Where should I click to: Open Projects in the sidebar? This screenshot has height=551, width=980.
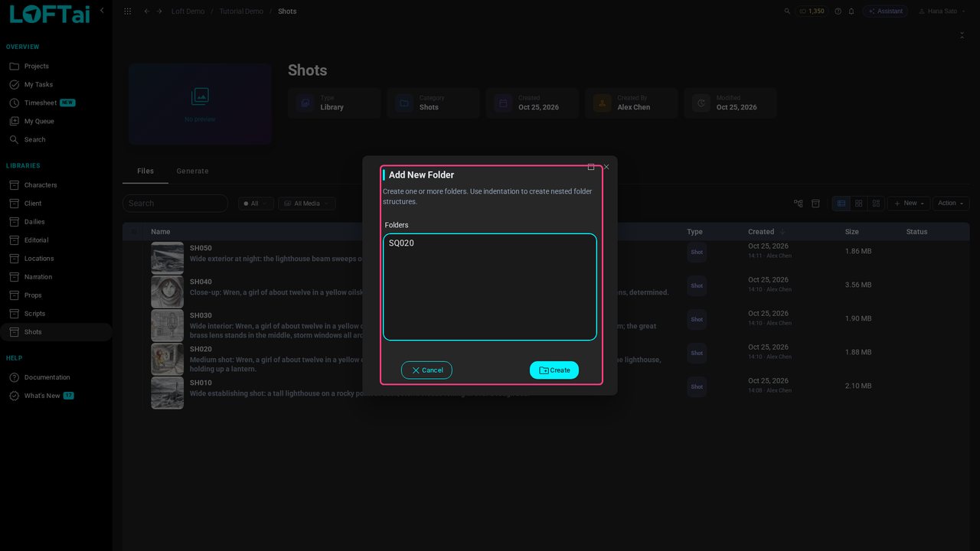pyautogui.click(x=56, y=67)
